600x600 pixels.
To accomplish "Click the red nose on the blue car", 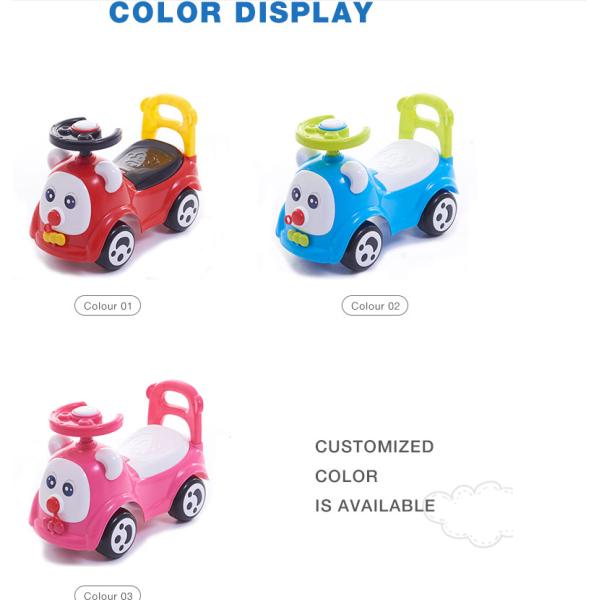I will (x=295, y=219).
